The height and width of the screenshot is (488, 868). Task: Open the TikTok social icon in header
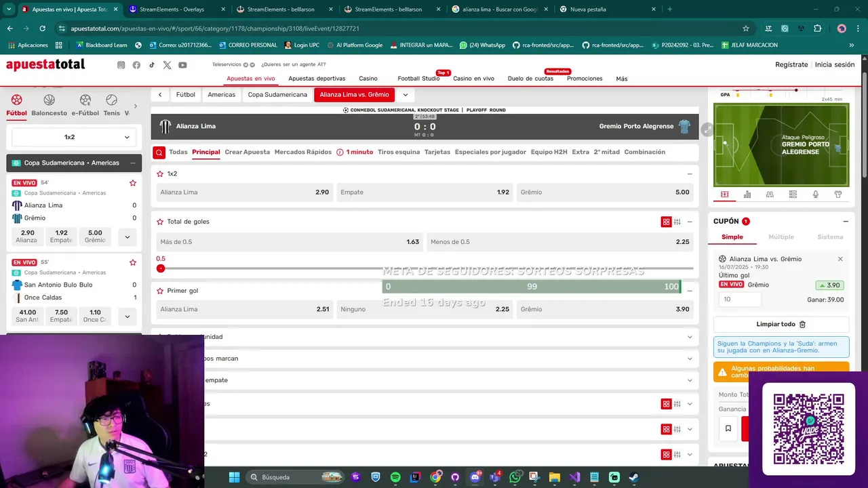152,65
